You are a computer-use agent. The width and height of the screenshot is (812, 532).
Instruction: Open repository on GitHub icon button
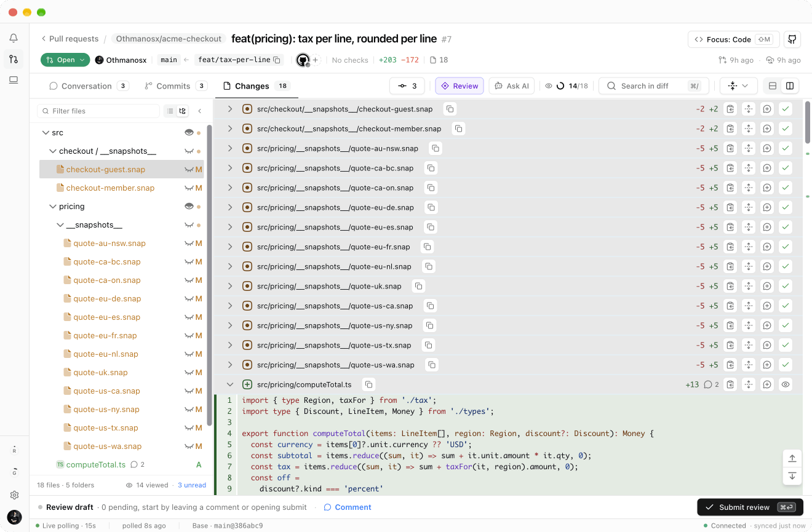[792, 39]
